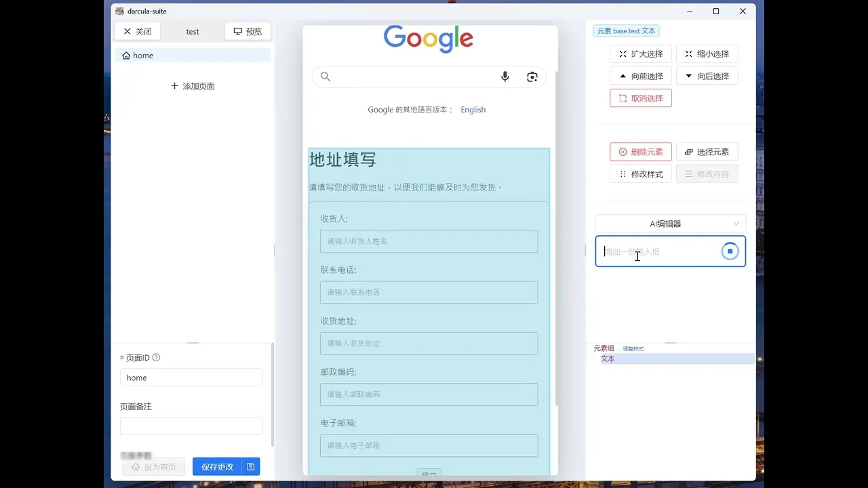Click the house icon beside home page
This screenshot has width=868, height=488.
click(x=126, y=56)
